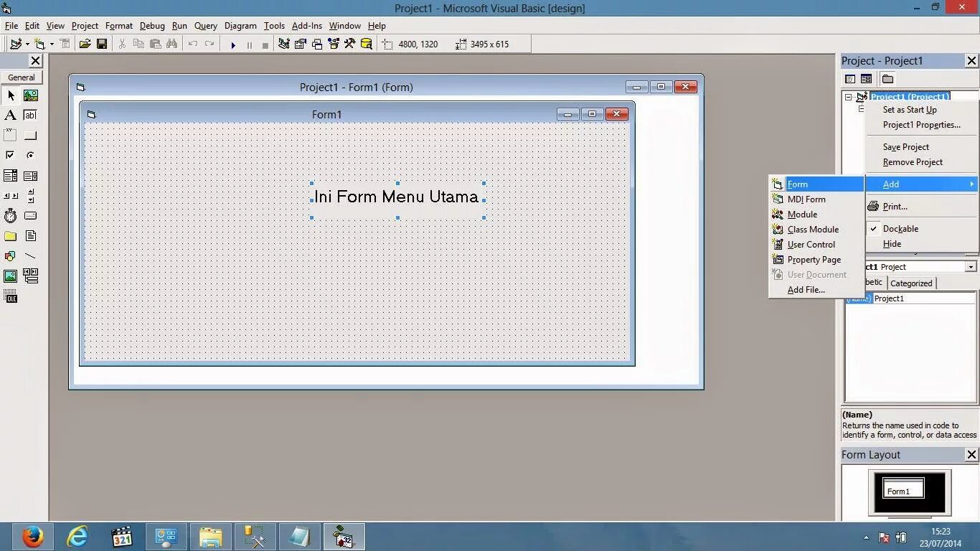980x551 pixels.
Task: Choose User Control from Add submenu
Action: point(816,245)
